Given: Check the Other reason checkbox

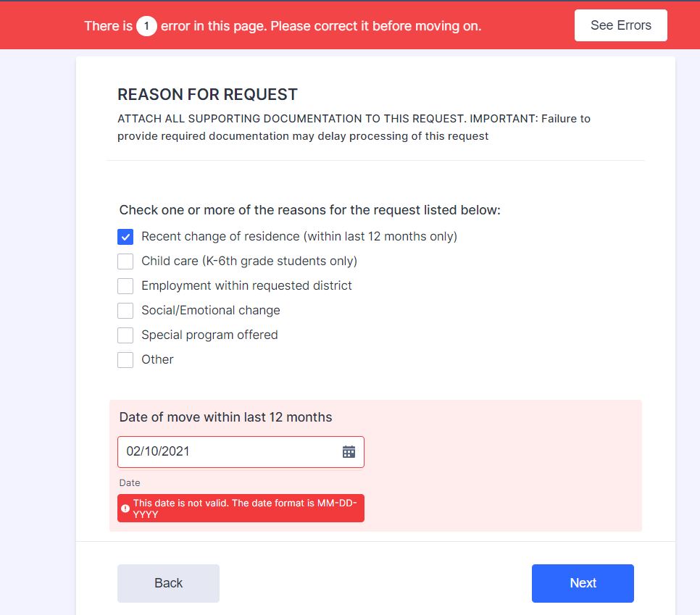Looking at the screenshot, I should pos(125,360).
